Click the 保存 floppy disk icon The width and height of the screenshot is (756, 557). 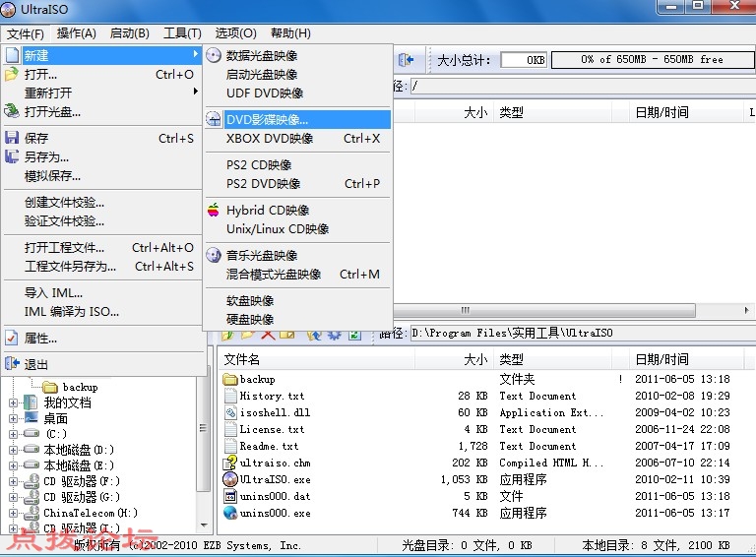12,138
